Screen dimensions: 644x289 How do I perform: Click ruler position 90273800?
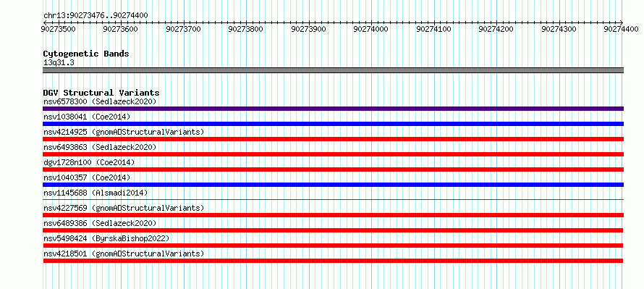coord(245,29)
